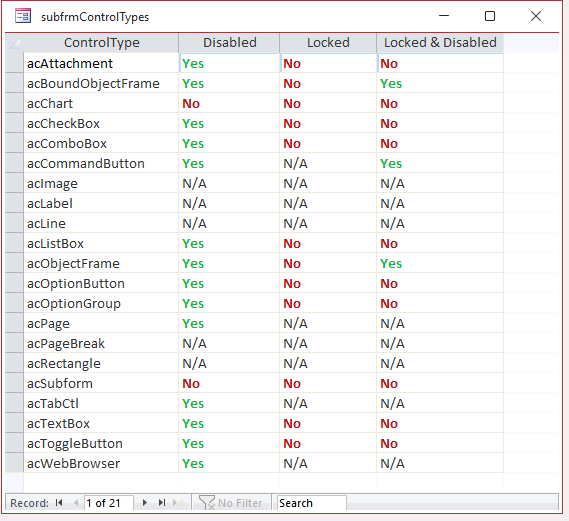Click Locked & Disabled Yes for acBoundObjectFrame
This screenshot has width=569, height=521.
(x=440, y=83)
